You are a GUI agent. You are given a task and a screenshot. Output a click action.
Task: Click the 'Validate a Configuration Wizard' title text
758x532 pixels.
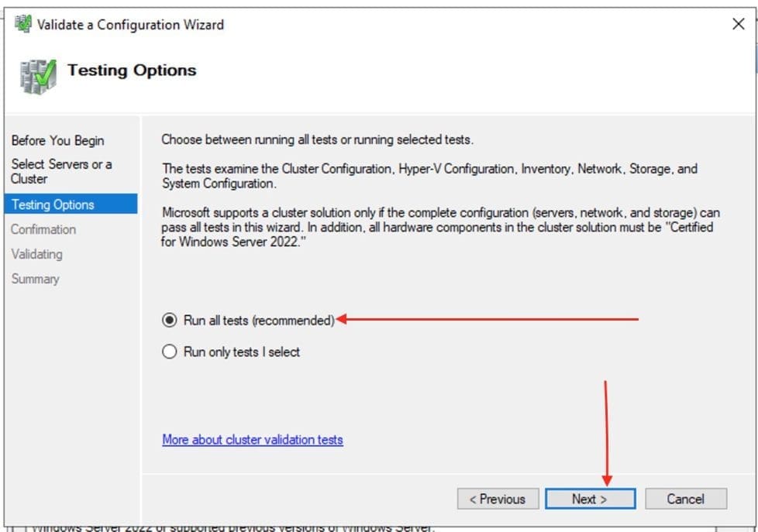130,25
